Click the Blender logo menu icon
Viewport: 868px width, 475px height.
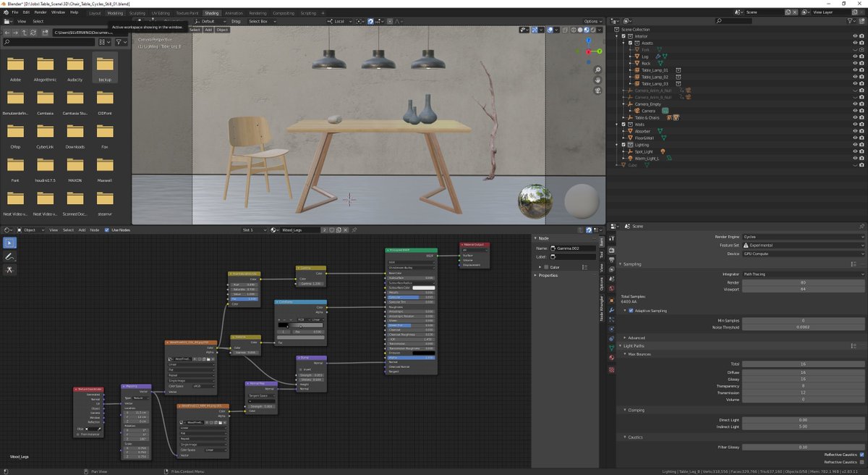point(6,12)
